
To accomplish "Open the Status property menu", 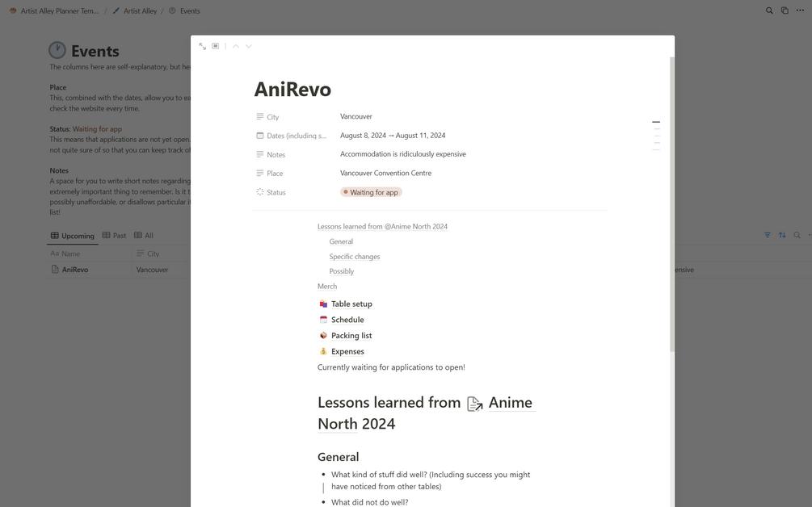I will (271, 192).
